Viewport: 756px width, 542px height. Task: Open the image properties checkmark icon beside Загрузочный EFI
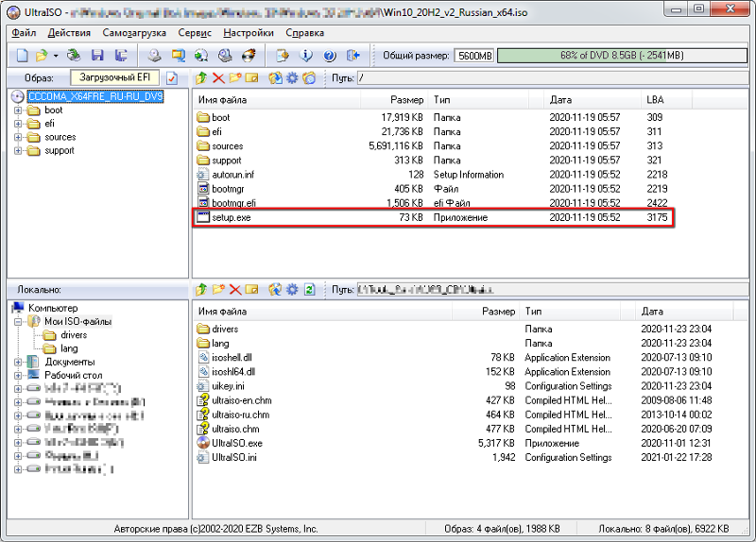(x=172, y=77)
